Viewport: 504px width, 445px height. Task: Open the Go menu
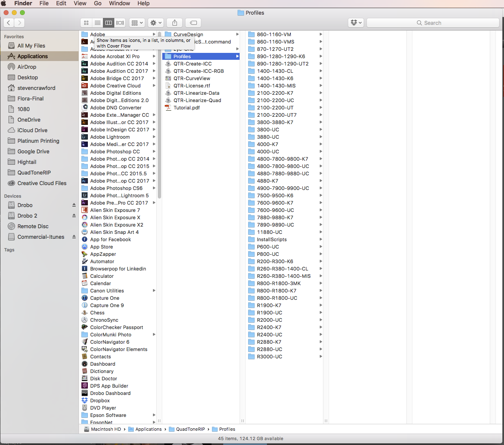[x=98, y=3]
